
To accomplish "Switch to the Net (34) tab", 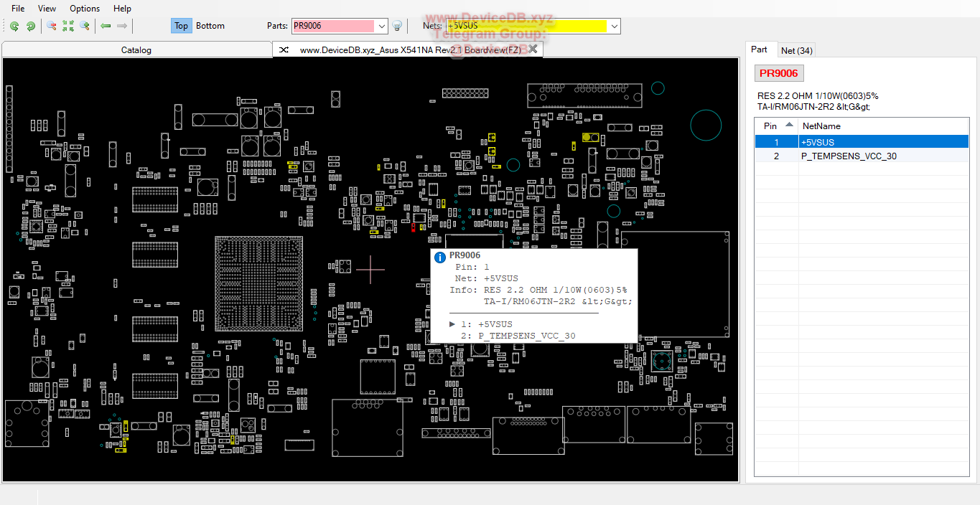I will click(x=796, y=49).
